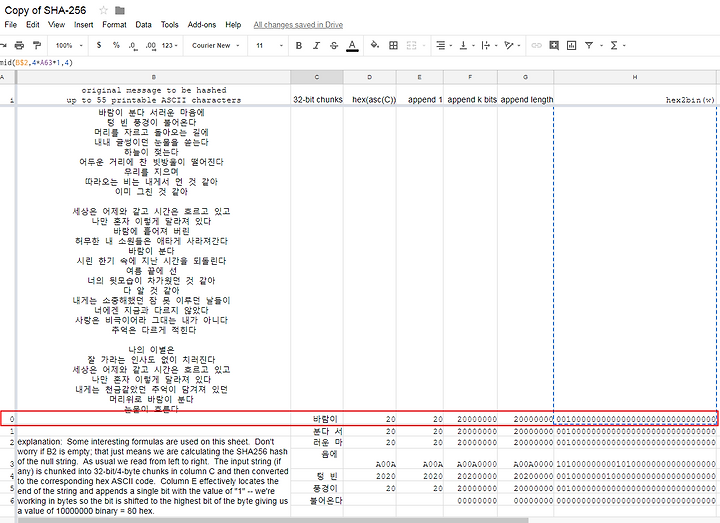
Task: Click the Copy of SHA-256 document title
Action: tap(45, 10)
